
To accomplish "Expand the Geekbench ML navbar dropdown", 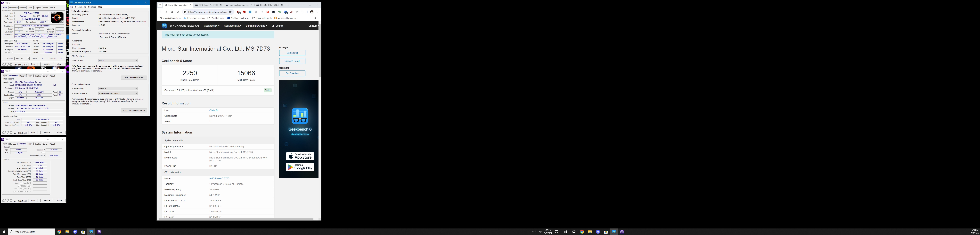I will tap(232, 26).
